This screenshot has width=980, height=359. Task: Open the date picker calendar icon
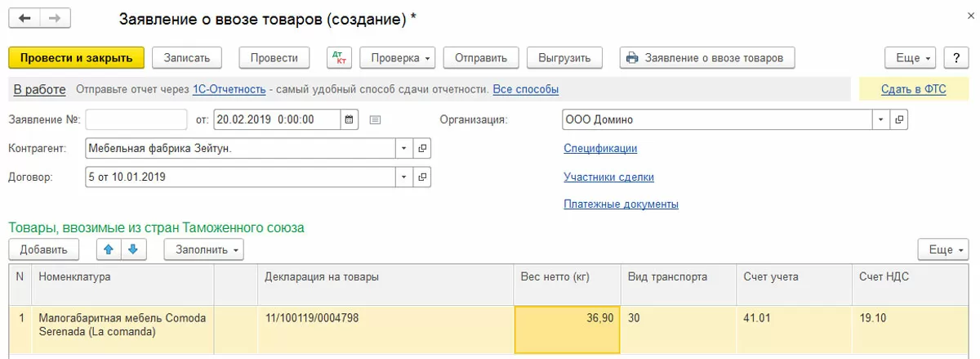[350, 119]
